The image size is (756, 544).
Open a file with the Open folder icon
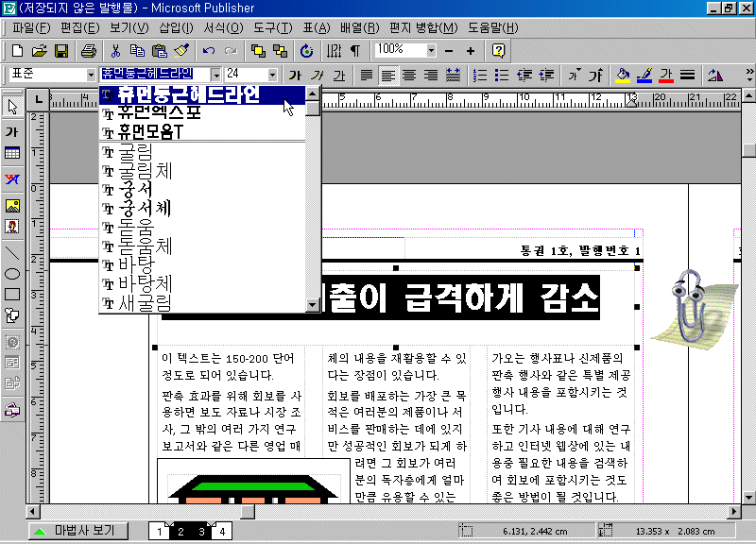tap(39, 51)
